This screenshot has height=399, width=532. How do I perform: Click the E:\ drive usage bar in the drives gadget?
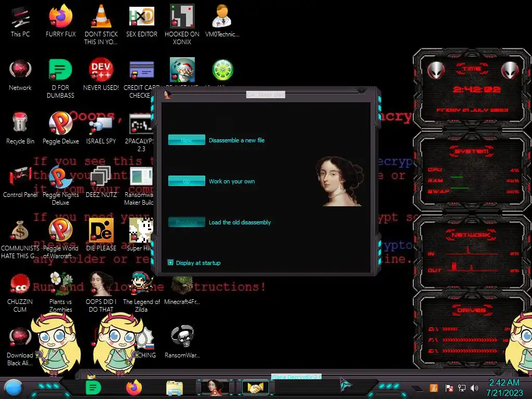pyautogui.click(x=470, y=351)
